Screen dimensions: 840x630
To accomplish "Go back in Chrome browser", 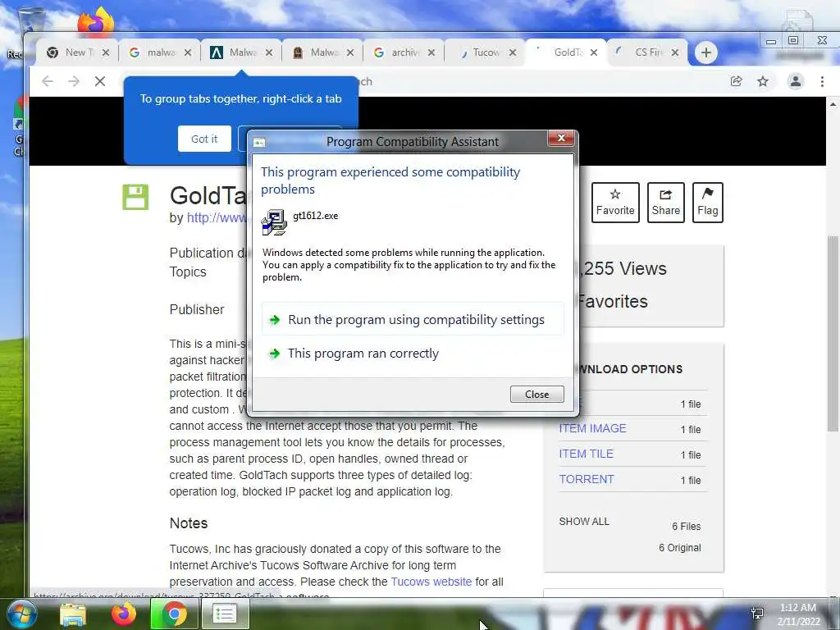I will coord(47,81).
